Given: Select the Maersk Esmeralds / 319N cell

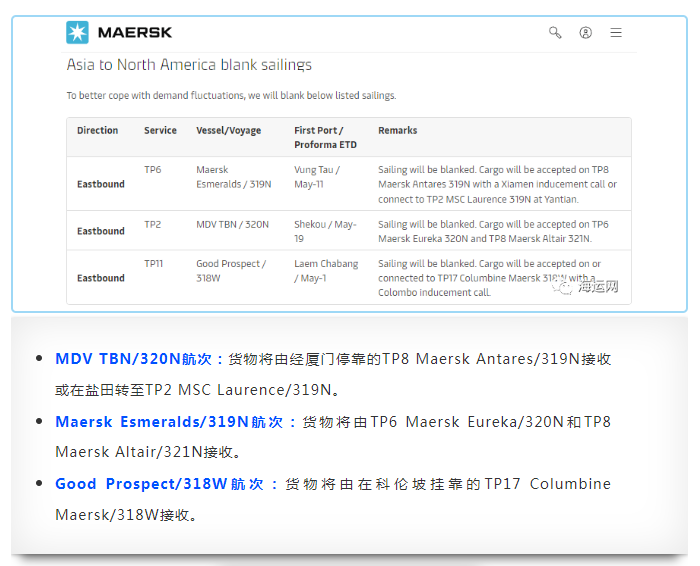Looking at the screenshot, I should [234, 177].
